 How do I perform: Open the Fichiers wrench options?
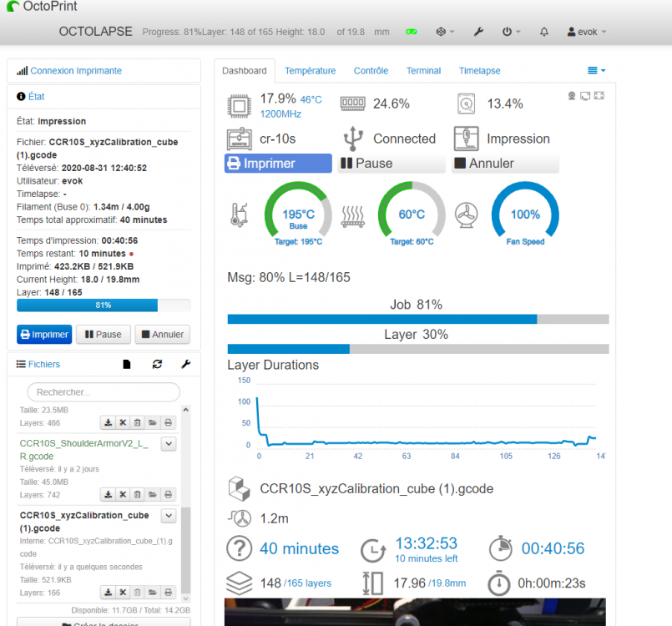coord(185,364)
